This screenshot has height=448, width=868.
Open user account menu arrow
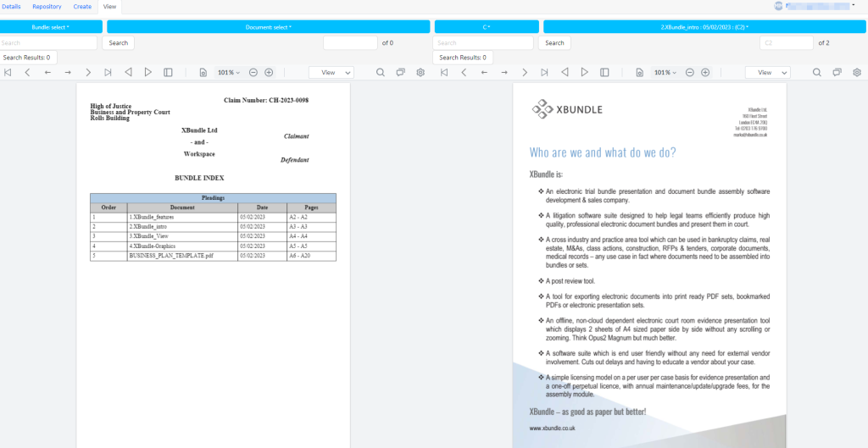pyautogui.click(x=854, y=5)
